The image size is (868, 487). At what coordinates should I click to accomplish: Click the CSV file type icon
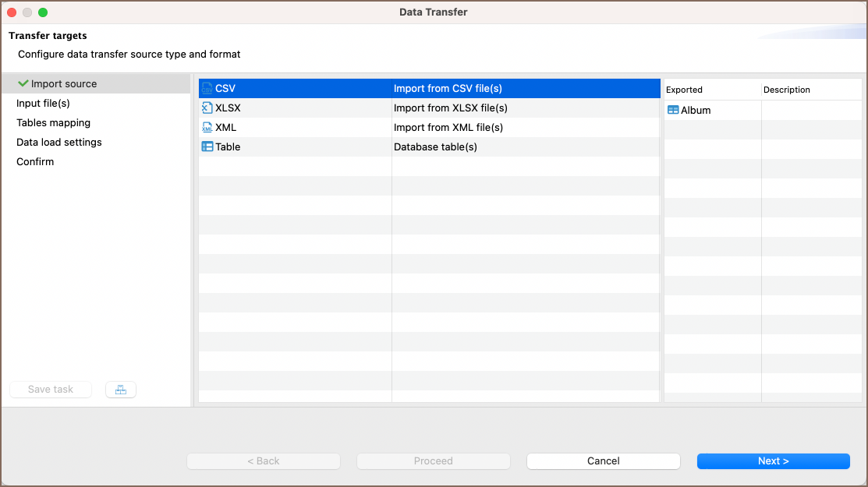tap(207, 89)
